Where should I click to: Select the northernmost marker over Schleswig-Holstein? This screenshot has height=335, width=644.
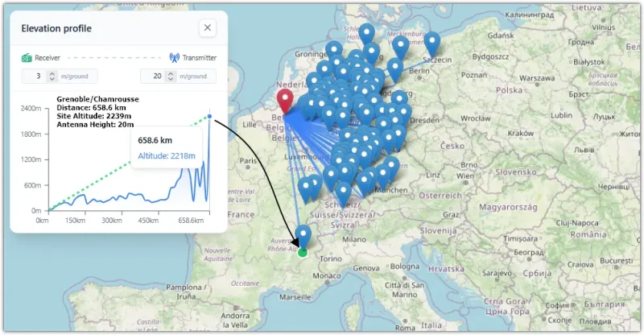pyautogui.click(x=366, y=35)
